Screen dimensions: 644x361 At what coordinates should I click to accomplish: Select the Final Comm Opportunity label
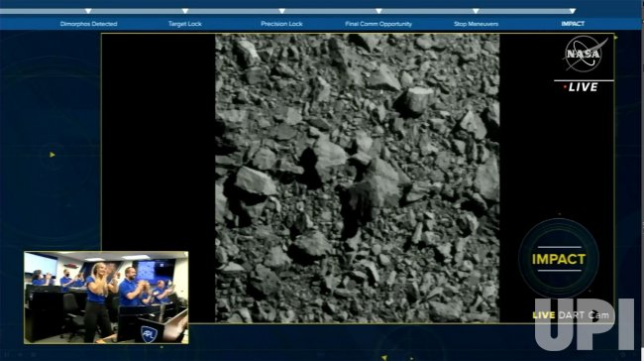click(378, 24)
